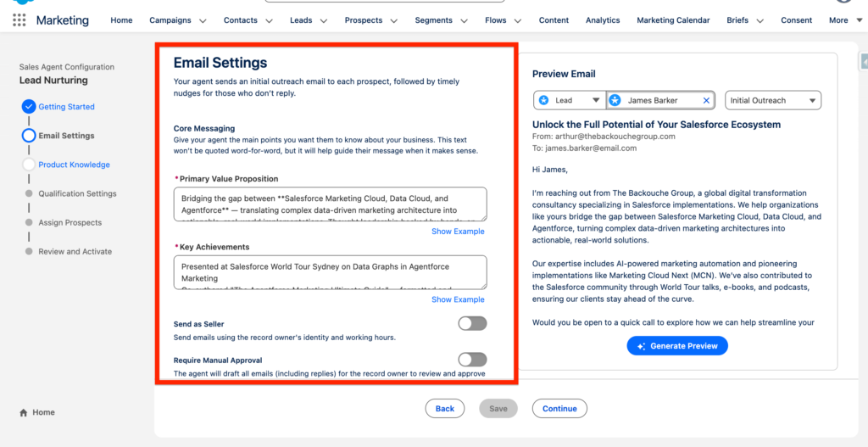Expand the Campaigns menu chevron
This screenshot has height=447, width=868.
pyautogui.click(x=202, y=21)
